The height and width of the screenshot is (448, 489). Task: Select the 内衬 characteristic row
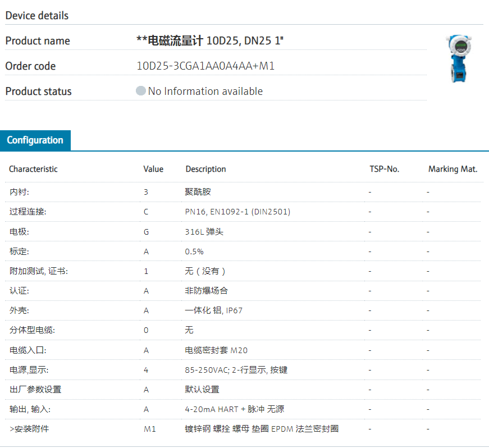pyautogui.click(x=19, y=192)
